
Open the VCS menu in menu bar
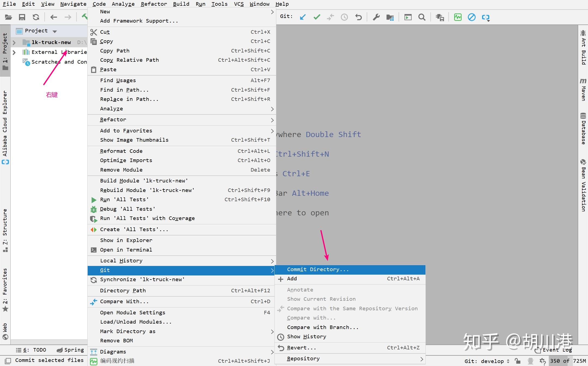[x=239, y=4]
